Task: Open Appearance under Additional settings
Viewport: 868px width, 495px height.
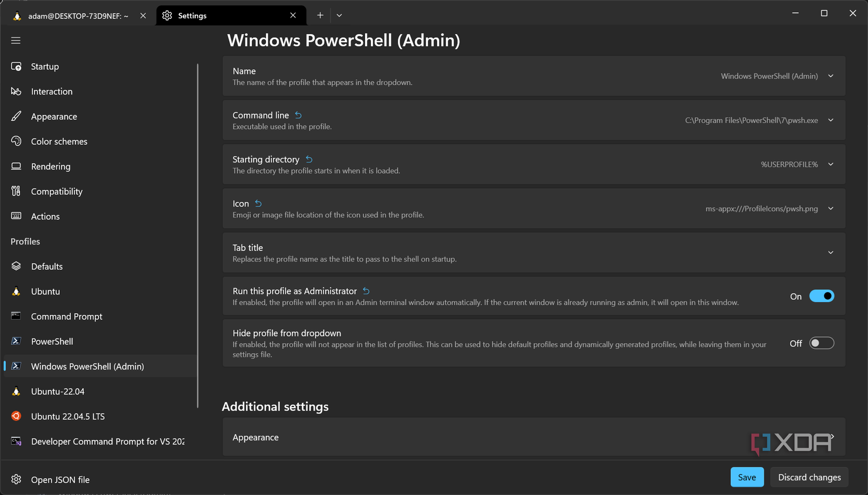Action: [534, 437]
